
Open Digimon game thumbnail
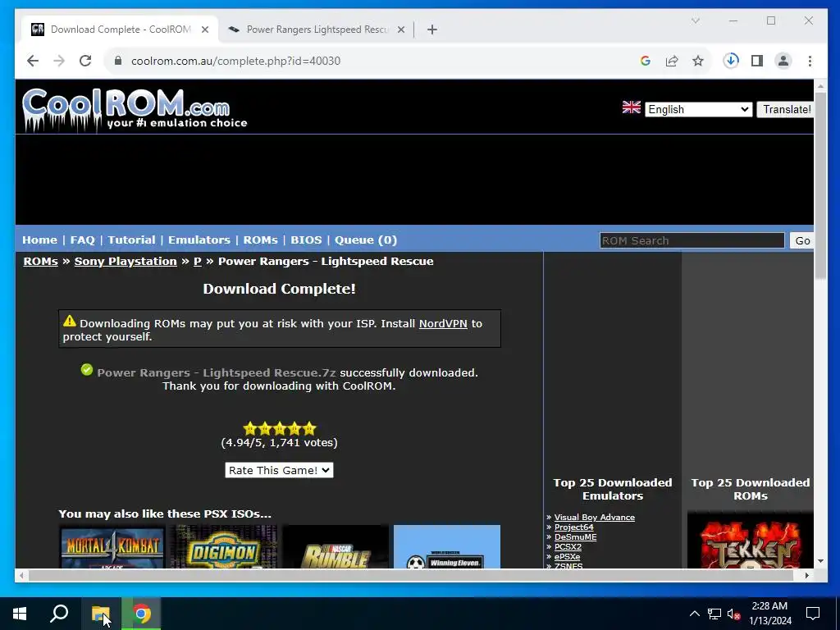(x=224, y=546)
